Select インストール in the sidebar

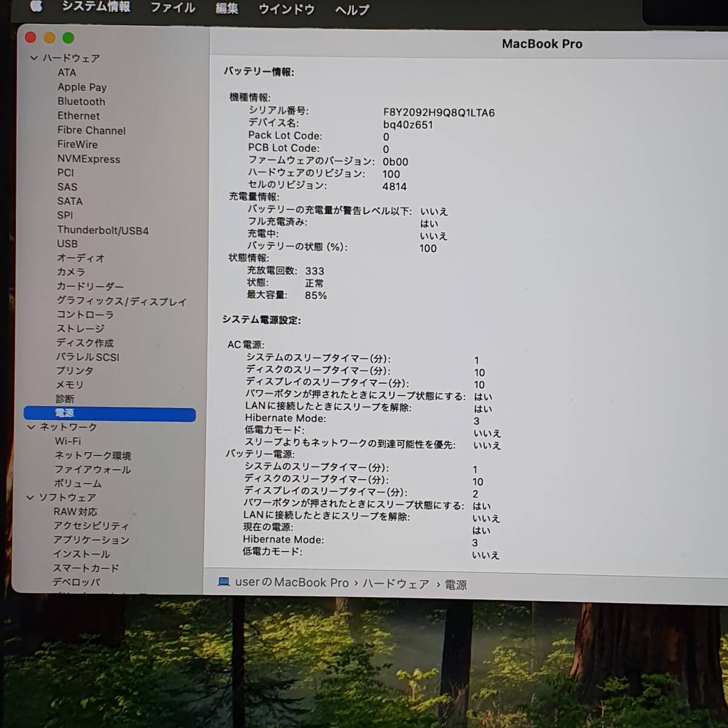coord(81,553)
